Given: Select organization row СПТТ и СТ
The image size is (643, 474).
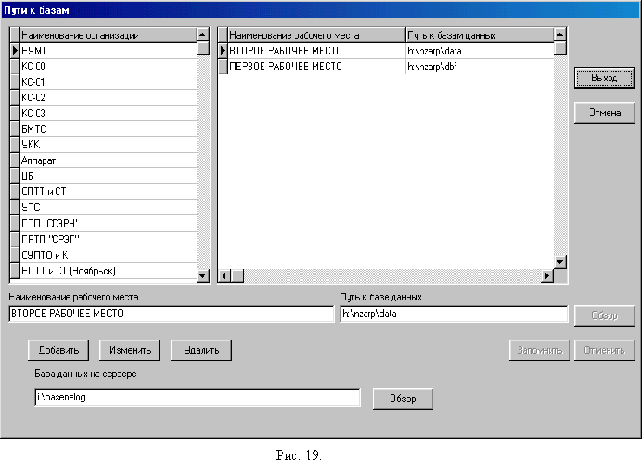Looking at the screenshot, I should (x=109, y=191).
